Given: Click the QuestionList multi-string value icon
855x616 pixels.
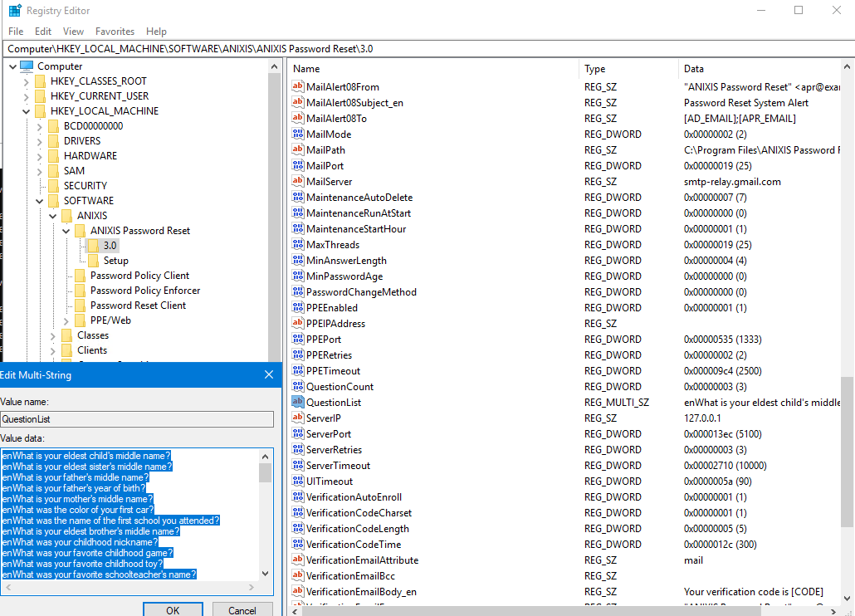Looking at the screenshot, I should 299,403.
